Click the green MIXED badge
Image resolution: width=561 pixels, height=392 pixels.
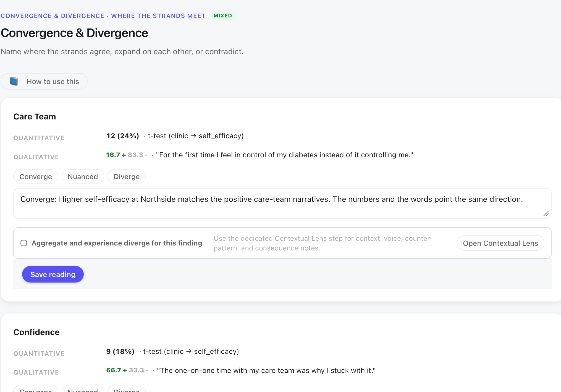click(223, 16)
